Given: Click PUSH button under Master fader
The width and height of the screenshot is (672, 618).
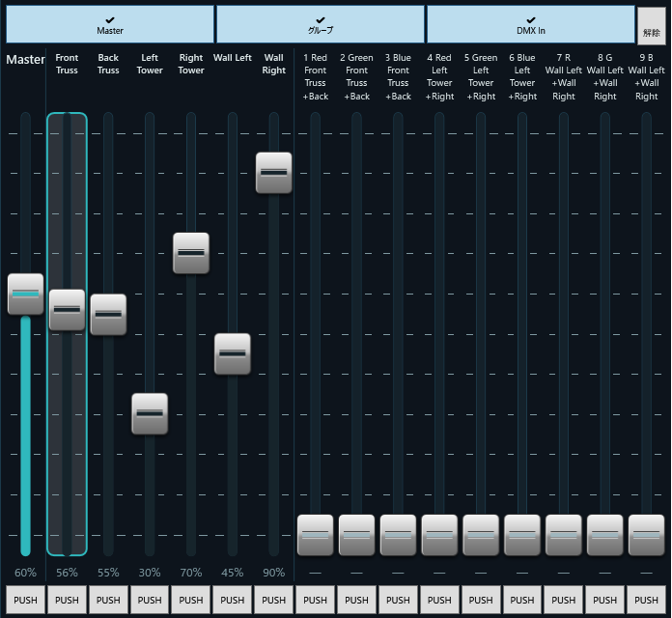Looking at the screenshot, I should (26, 600).
